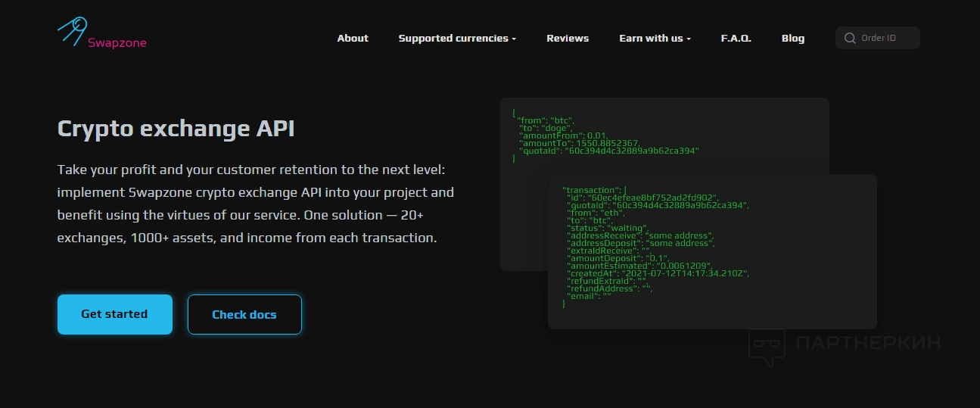Click the "quotaId" line in upper code card

point(609,151)
